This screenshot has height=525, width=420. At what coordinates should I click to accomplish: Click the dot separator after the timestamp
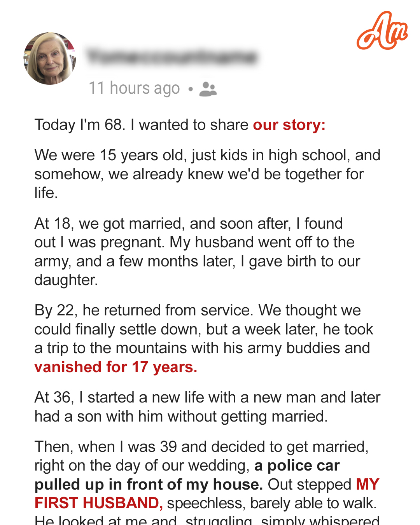click(191, 89)
